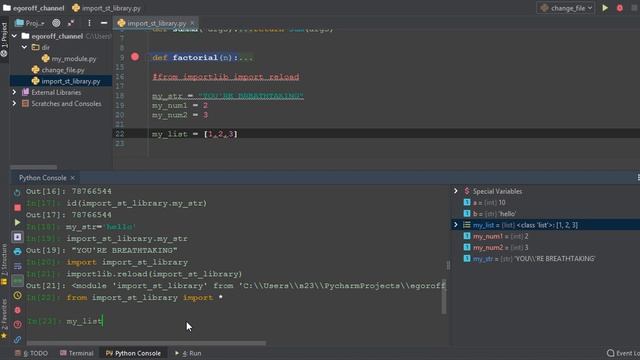Click the Rerun console icon

(x=17, y=192)
